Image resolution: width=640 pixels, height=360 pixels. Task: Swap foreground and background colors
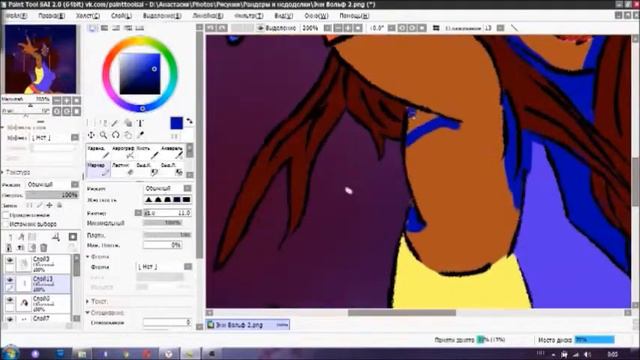coord(189,121)
